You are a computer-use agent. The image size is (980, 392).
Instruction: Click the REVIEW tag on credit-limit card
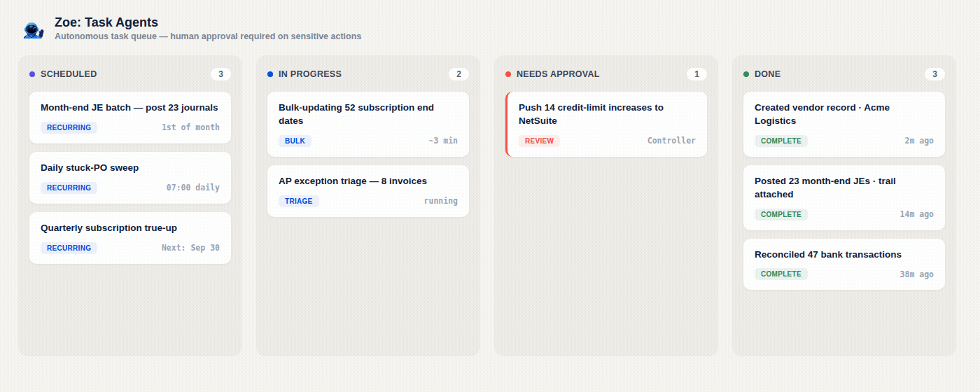tap(539, 141)
